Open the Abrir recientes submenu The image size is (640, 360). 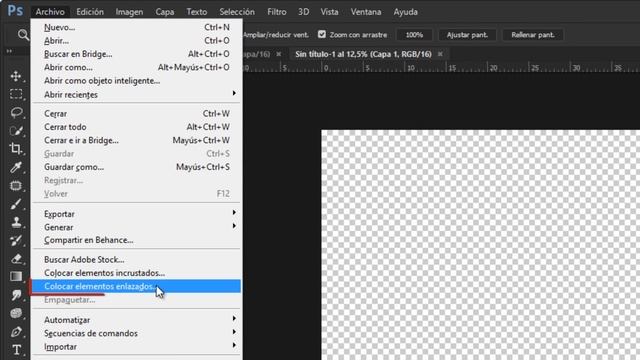(x=136, y=94)
